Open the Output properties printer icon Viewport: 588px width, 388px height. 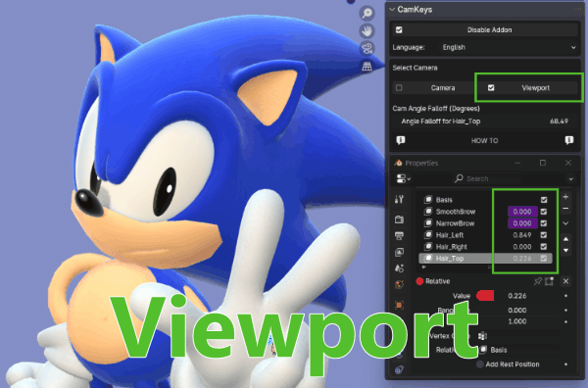399,236
